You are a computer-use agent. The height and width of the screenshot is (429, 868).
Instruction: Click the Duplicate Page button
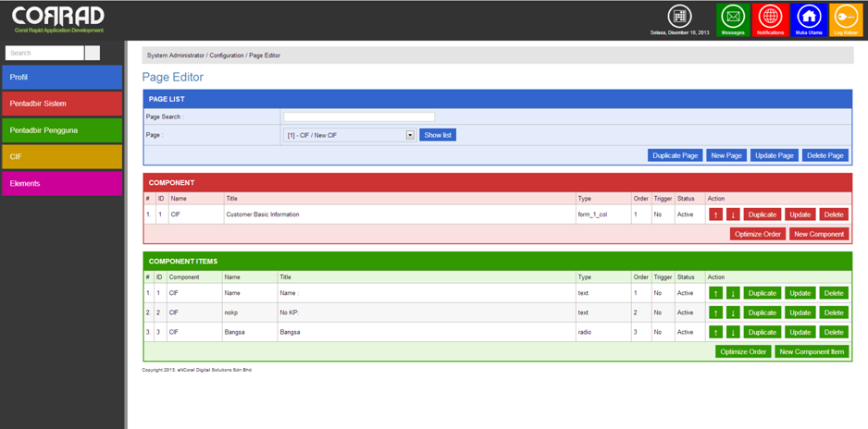coord(675,155)
